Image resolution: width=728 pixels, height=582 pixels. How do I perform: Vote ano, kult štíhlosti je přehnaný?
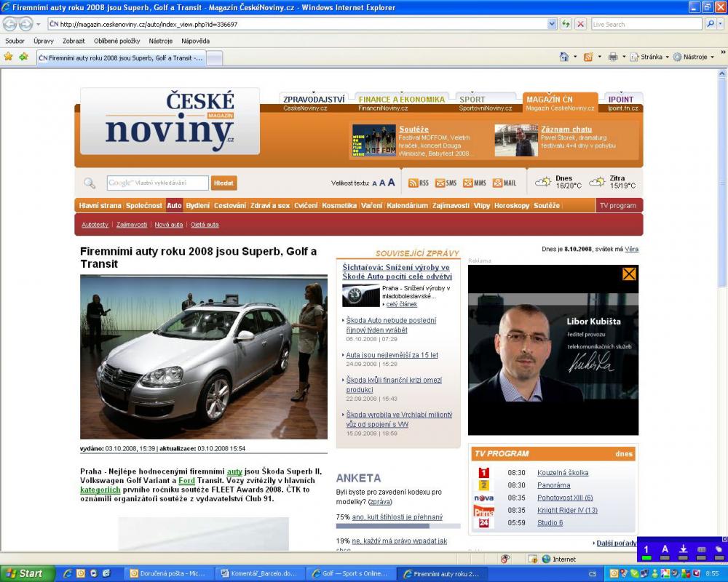(397, 517)
